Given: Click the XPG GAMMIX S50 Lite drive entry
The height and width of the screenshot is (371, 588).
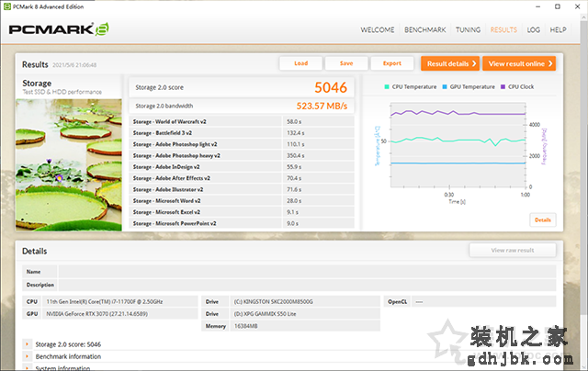Looking at the screenshot, I should 305,314.
